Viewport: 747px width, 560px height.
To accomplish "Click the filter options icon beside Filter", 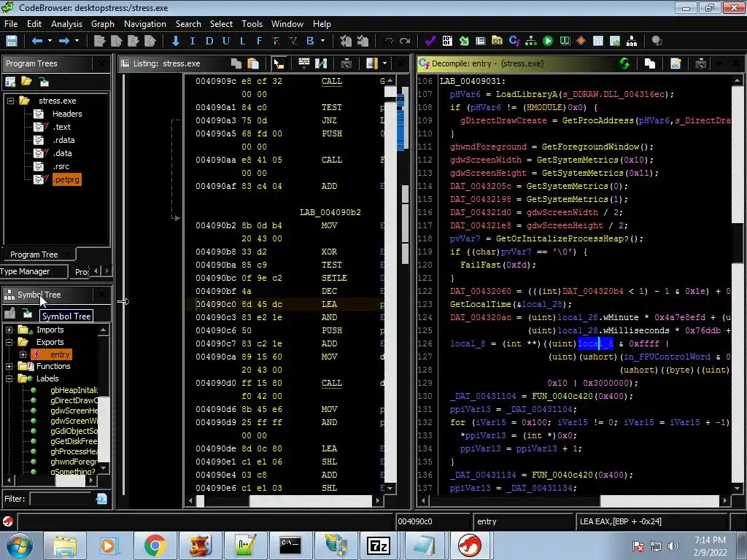I will point(101,499).
